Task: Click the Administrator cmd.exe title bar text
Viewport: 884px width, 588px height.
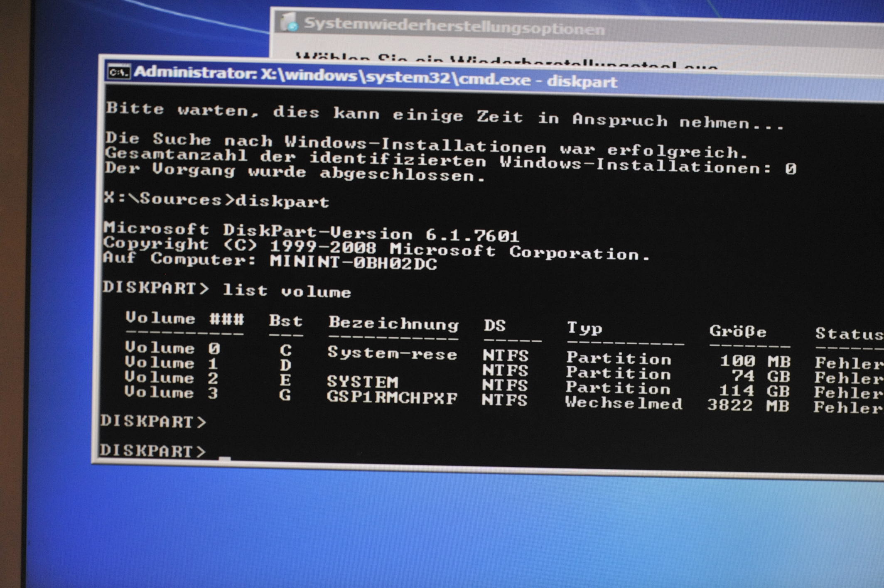Action: tap(375, 77)
